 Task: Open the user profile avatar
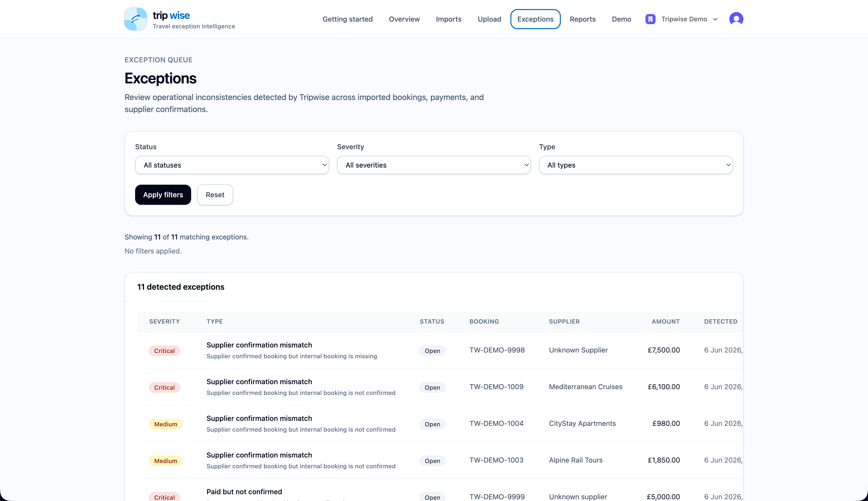coord(736,19)
